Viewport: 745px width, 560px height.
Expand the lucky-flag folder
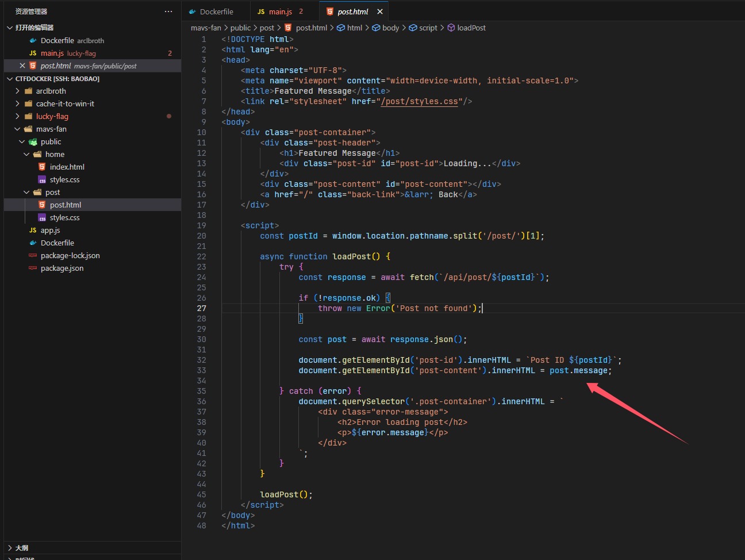[52, 116]
